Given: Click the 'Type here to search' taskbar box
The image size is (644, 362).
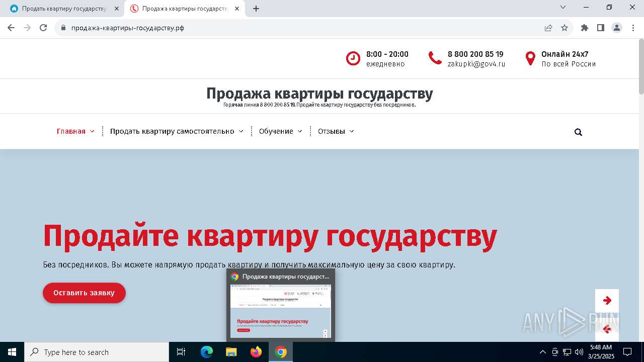Looking at the screenshot, I should coord(97,352).
